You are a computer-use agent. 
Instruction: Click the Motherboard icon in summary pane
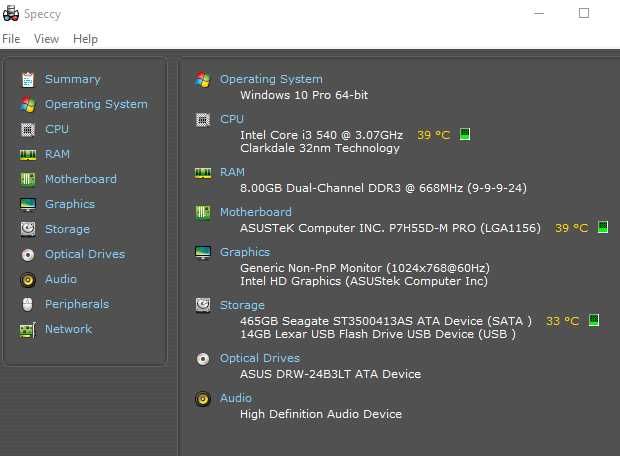203,213
